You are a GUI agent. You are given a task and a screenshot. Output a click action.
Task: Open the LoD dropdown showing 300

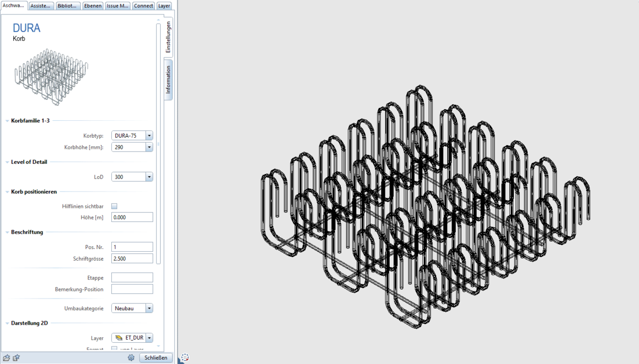click(132, 177)
